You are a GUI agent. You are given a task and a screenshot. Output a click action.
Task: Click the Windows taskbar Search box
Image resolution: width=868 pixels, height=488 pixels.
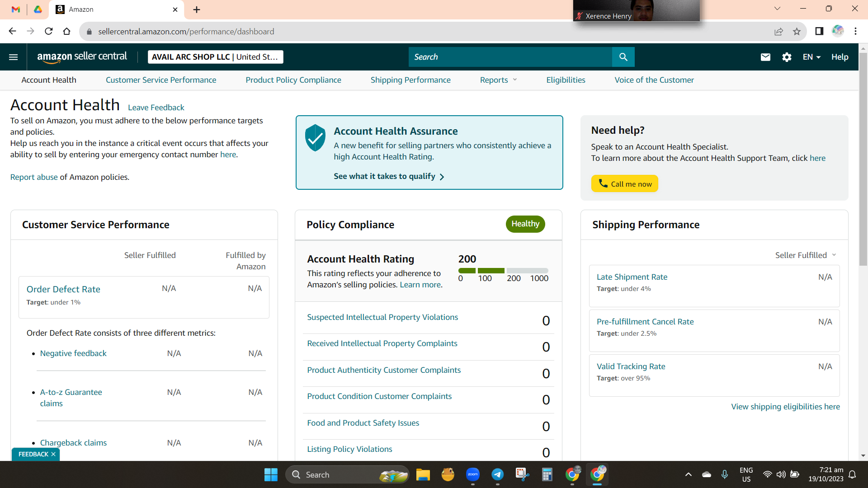tap(347, 474)
